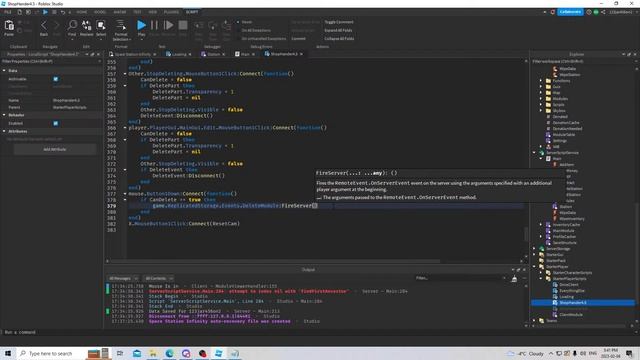
Task: Click the Back navigation arrow
Action: [44, 27]
